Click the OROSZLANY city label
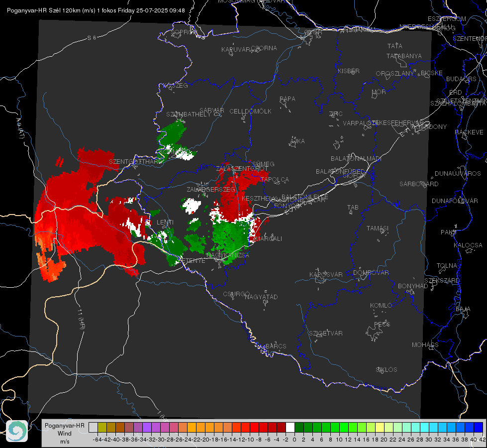Viewport: 487px width, 448px height. click(x=395, y=73)
